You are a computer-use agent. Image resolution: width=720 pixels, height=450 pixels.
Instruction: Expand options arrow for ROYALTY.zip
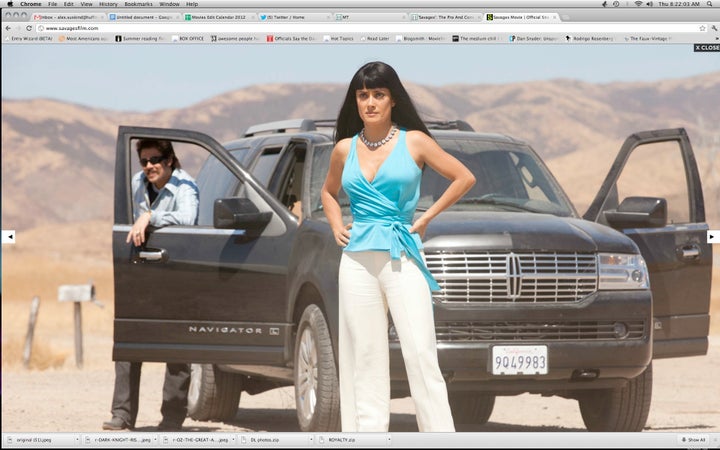coord(389,440)
